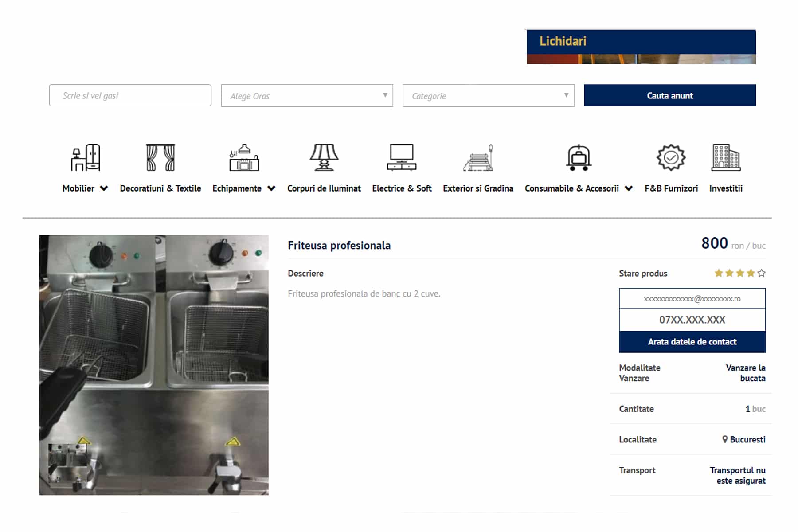The image size is (798, 532).
Task: Open the Echipamente category menu
Action: 237,188
